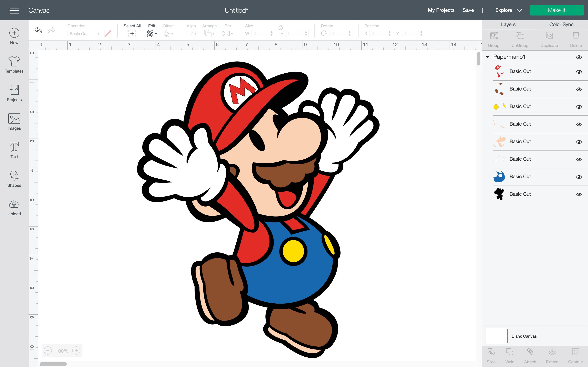The height and width of the screenshot is (367, 588).
Task: Open the Templates panel
Action: coord(14,64)
